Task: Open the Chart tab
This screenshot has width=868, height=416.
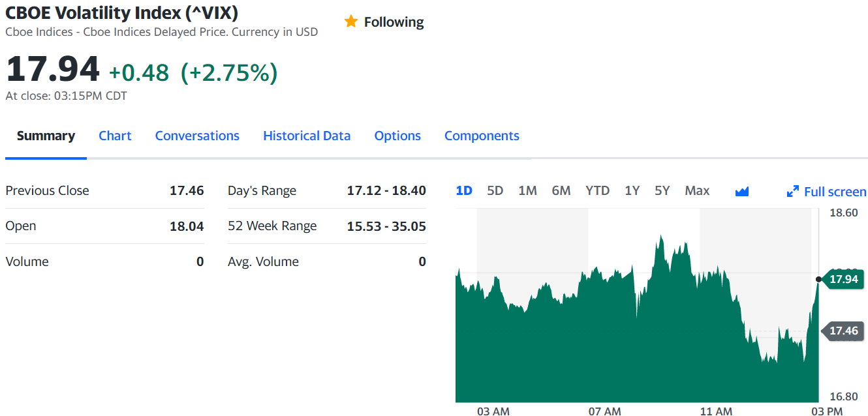Action: click(x=115, y=136)
